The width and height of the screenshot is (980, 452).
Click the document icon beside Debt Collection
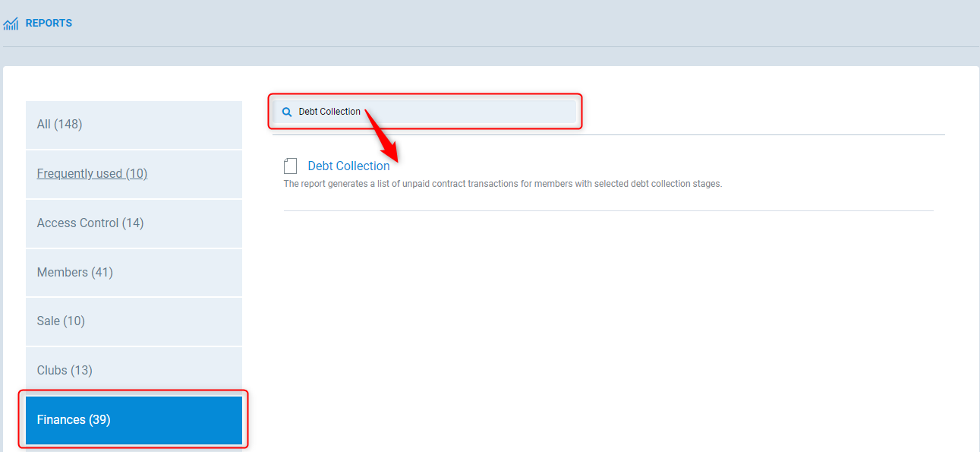[x=290, y=166]
